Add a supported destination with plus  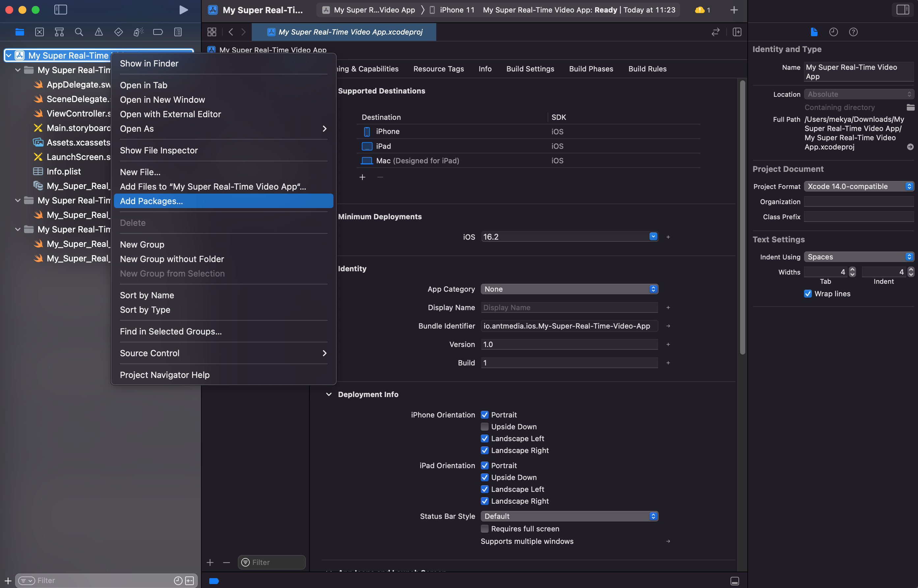(362, 177)
